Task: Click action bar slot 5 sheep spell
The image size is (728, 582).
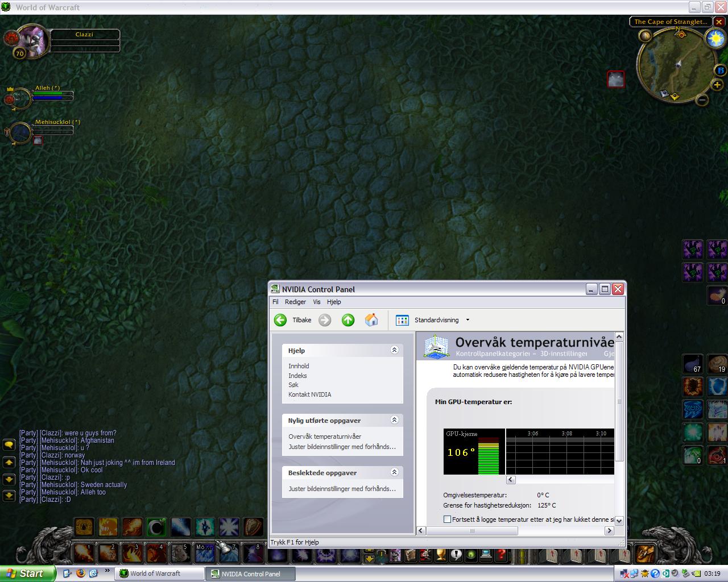Action: pyautogui.click(x=180, y=552)
